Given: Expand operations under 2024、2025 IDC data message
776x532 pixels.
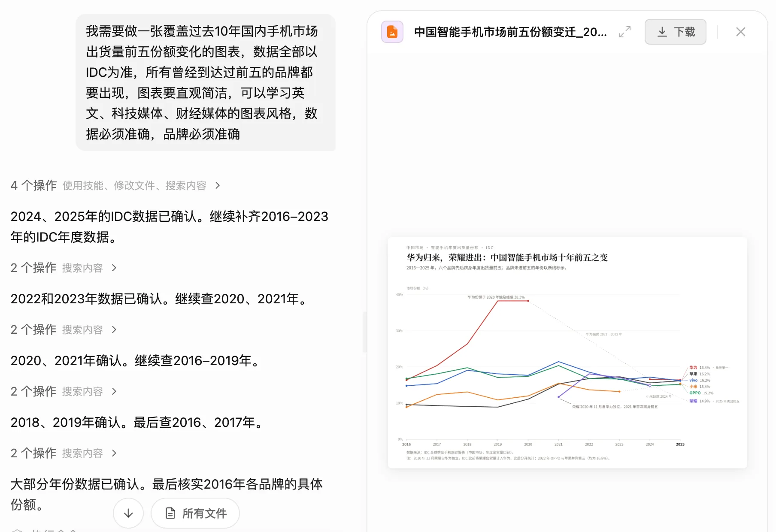Looking at the screenshot, I should (64, 268).
